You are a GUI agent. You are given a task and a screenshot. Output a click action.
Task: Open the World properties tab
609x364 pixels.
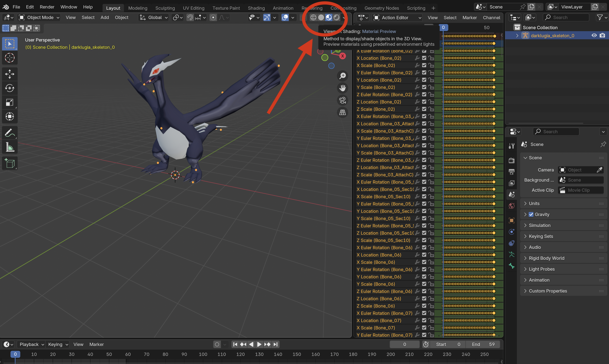[x=512, y=206]
